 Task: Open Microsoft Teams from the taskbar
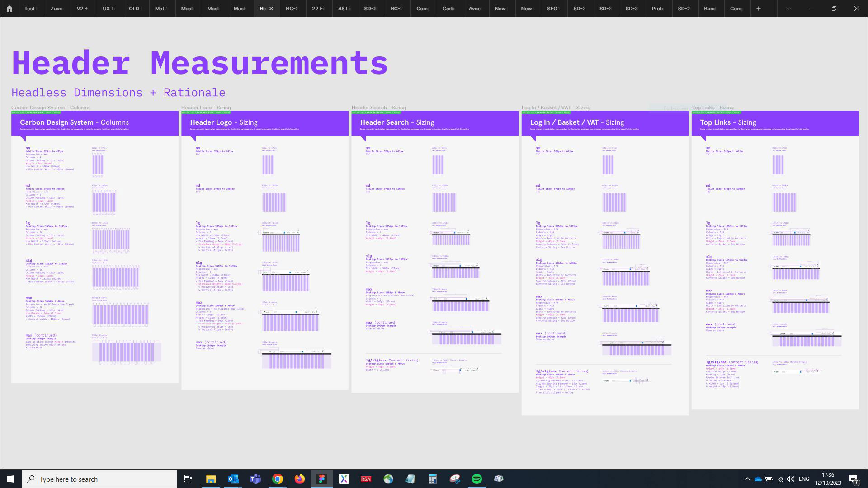click(255, 479)
